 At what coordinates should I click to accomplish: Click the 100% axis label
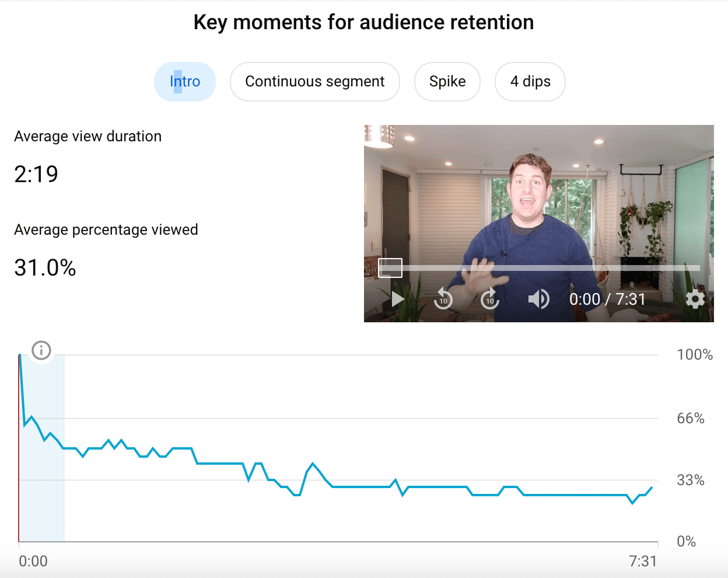pyautogui.click(x=695, y=355)
